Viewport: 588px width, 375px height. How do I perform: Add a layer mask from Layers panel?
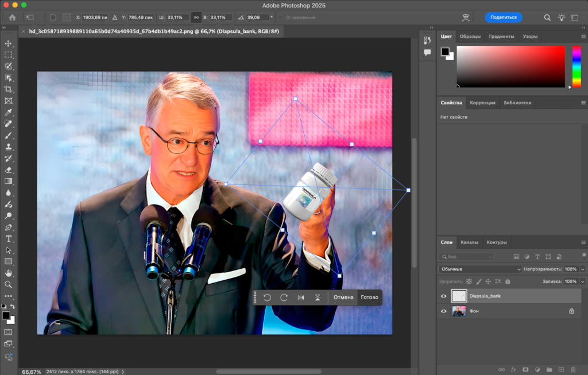coord(525,369)
